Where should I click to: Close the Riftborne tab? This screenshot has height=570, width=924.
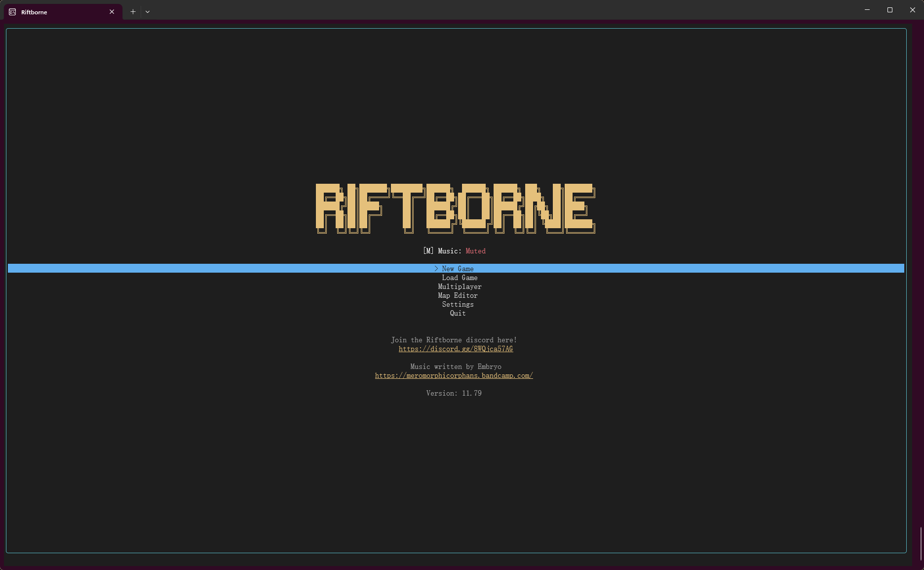pyautogui.click(x=112, y=12)
